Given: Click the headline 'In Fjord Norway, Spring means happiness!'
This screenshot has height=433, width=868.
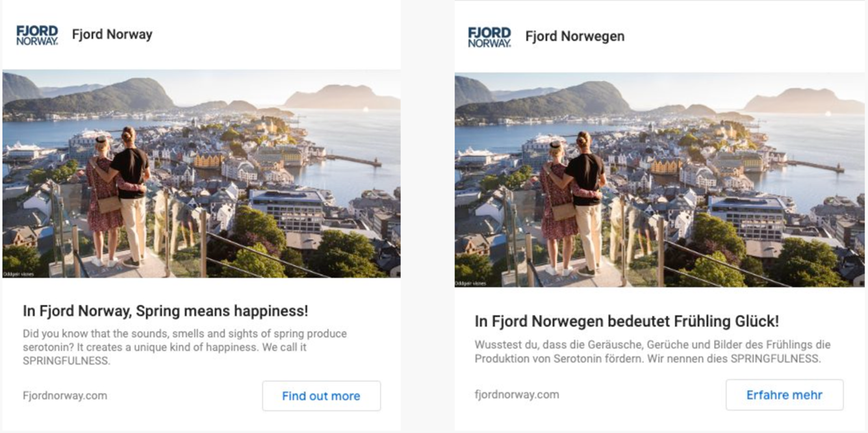Looking at the screenshot, I should point(165,311).
